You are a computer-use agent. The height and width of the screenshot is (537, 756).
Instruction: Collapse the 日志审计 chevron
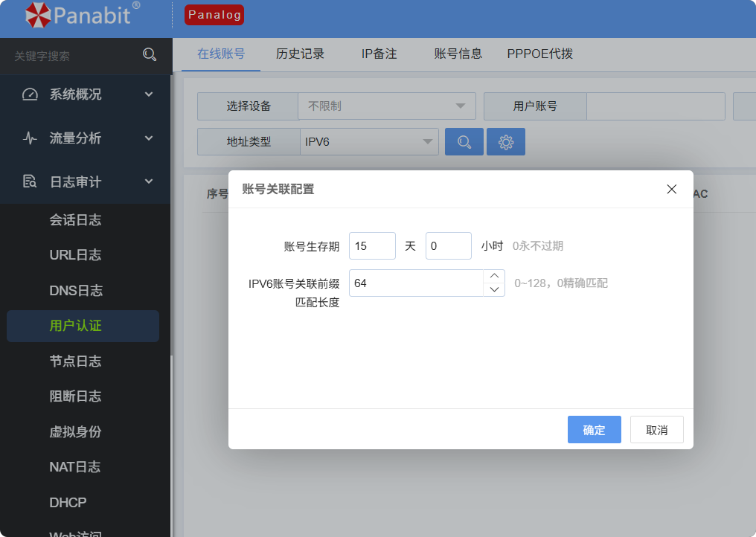[x=149, y=181]
